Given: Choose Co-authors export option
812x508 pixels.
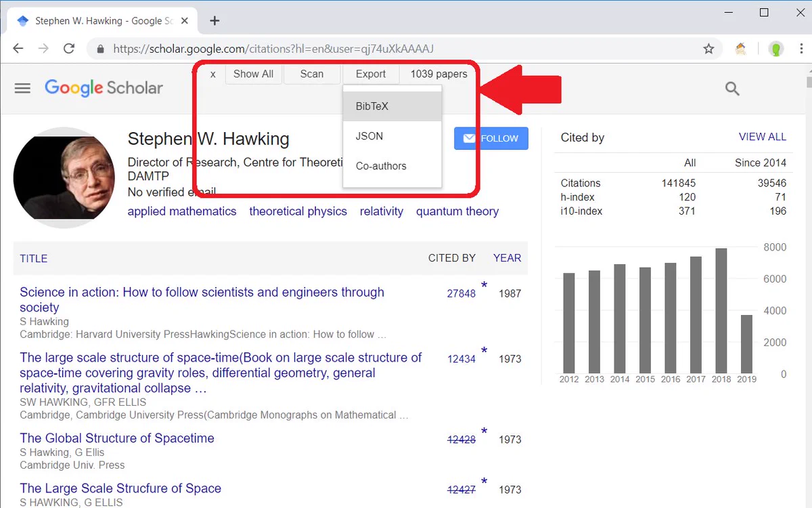Looking at the screenshot, I should click(x=392, y=166).
